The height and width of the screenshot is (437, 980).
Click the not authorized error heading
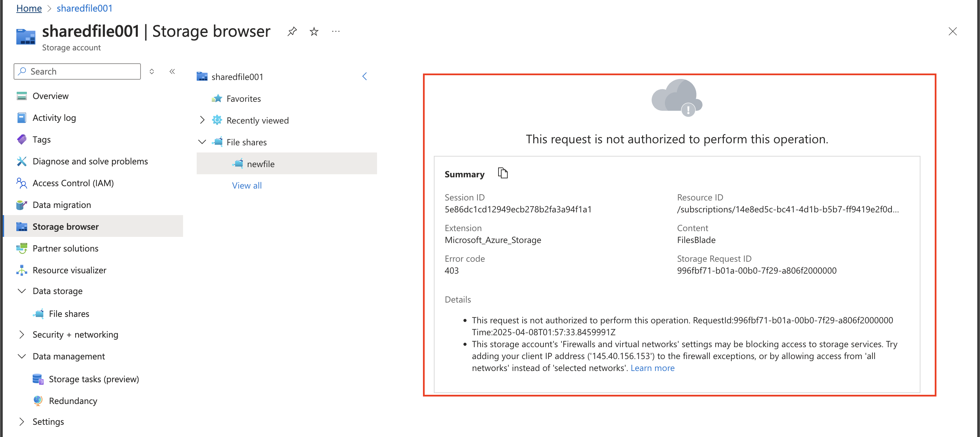click(x=677, y=139)
